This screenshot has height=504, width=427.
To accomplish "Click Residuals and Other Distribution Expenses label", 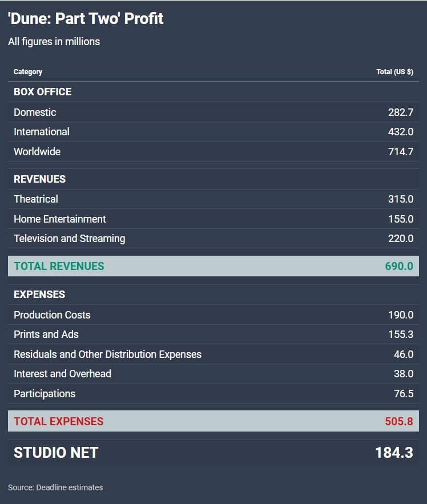I will coord(108,354).
